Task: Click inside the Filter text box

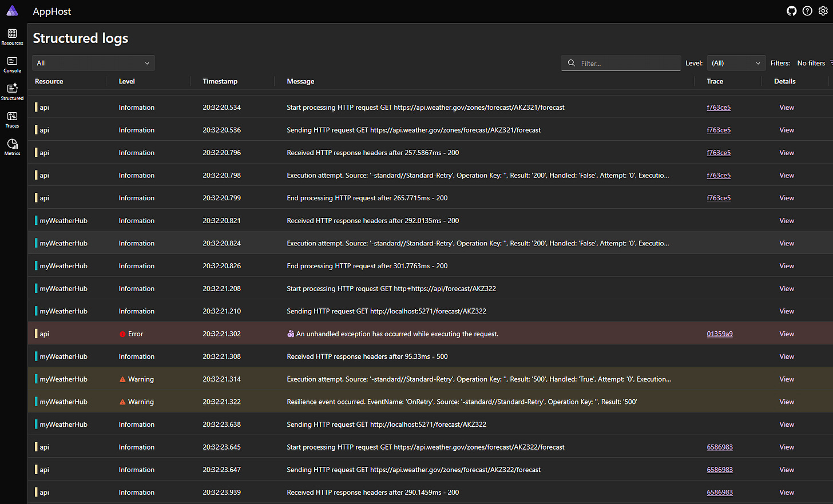Action: click(624, 63)
